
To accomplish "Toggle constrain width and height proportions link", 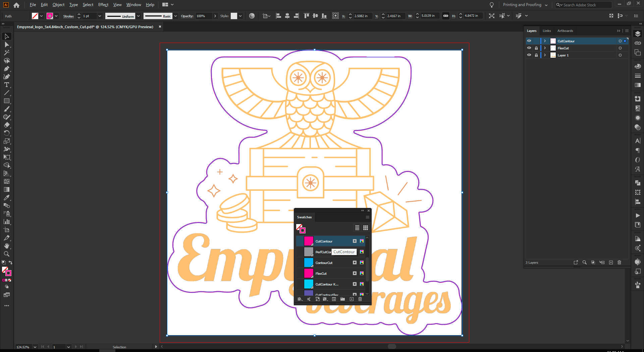I will [x=446, y=16].
